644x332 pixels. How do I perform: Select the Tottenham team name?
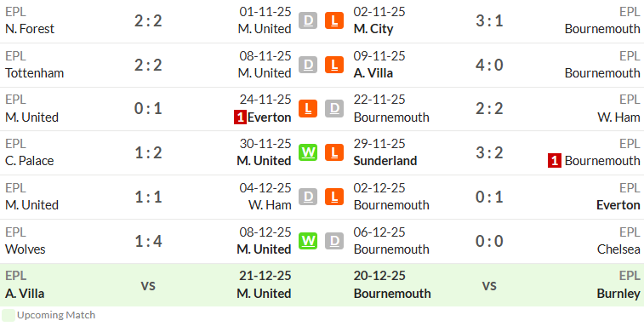[x=35, y=73]
